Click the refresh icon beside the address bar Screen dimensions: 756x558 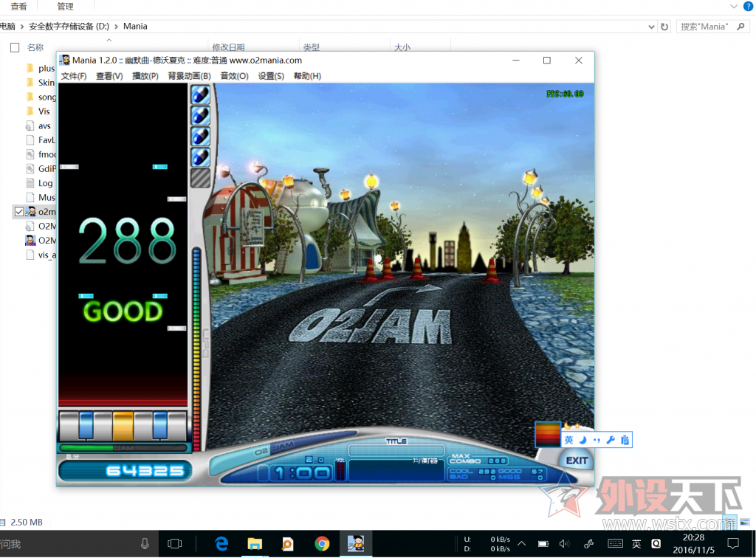tap(664, 27)
